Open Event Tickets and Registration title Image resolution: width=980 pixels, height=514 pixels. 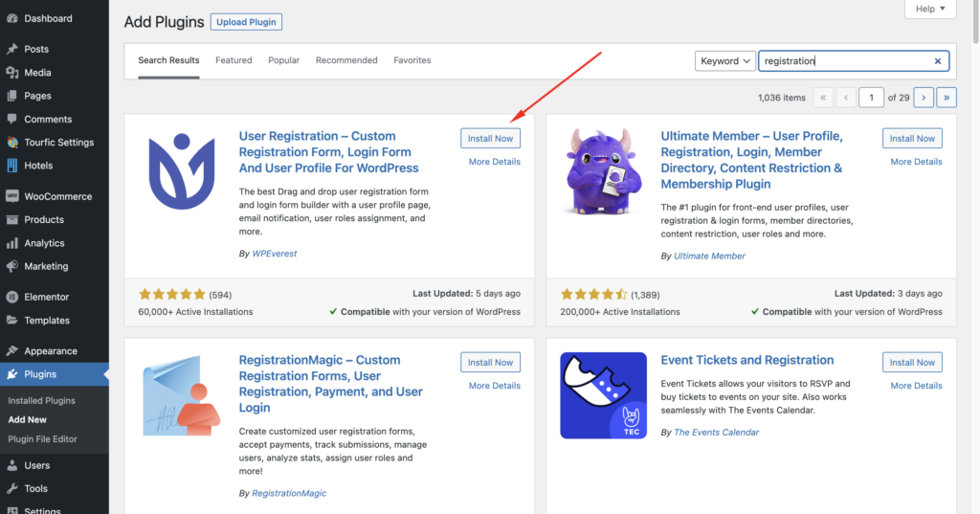[x=746, y=360]
